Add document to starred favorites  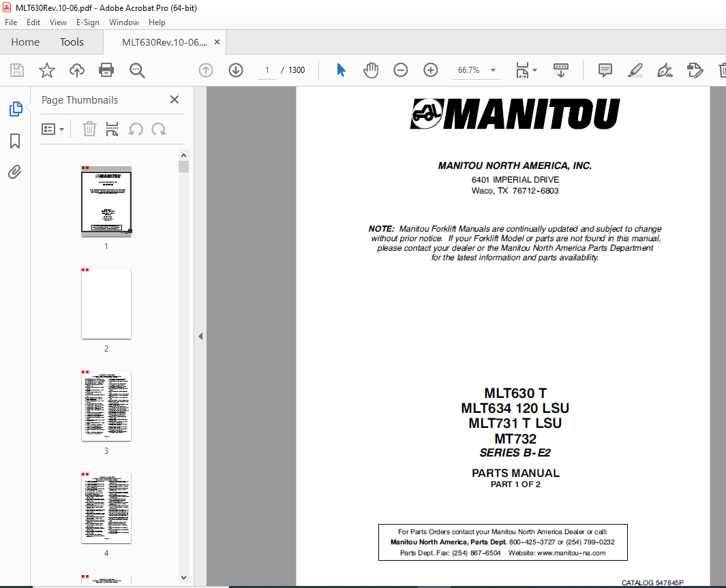point(47,70)
